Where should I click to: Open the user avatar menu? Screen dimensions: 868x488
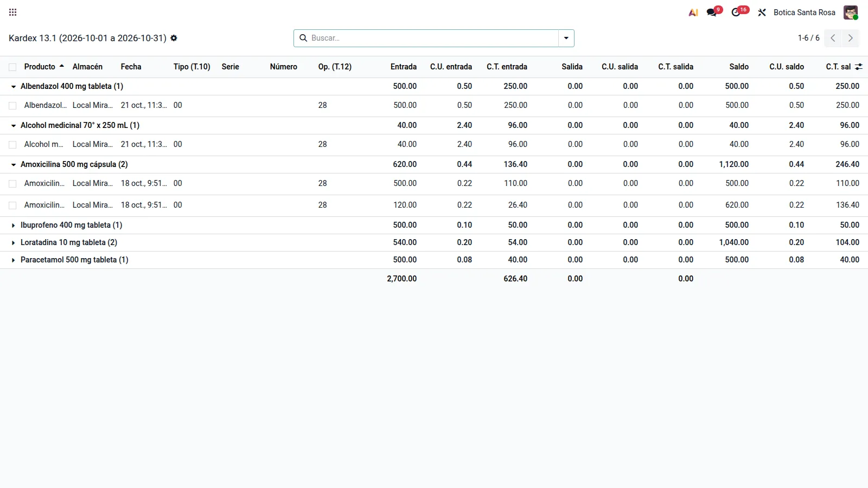click(x=851, y=12)
